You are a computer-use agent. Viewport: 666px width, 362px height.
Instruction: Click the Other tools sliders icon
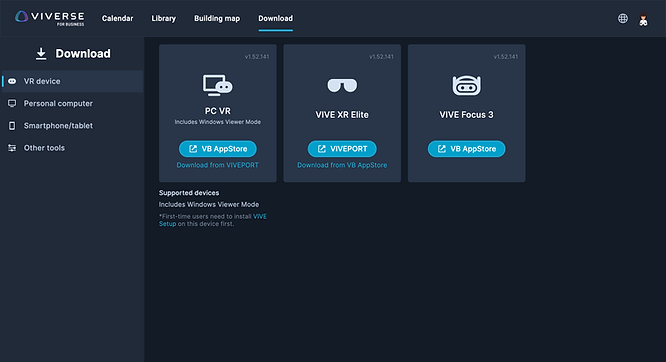[x=12, y=148]
